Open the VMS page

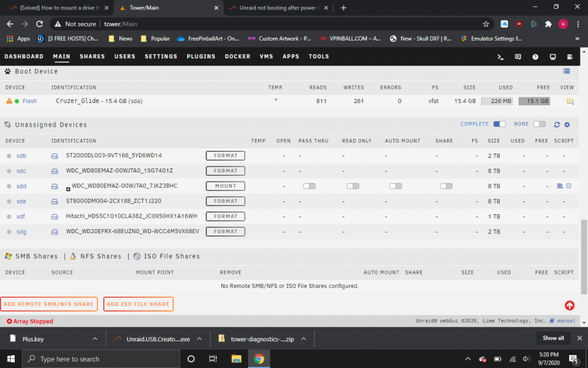[266, 57]
